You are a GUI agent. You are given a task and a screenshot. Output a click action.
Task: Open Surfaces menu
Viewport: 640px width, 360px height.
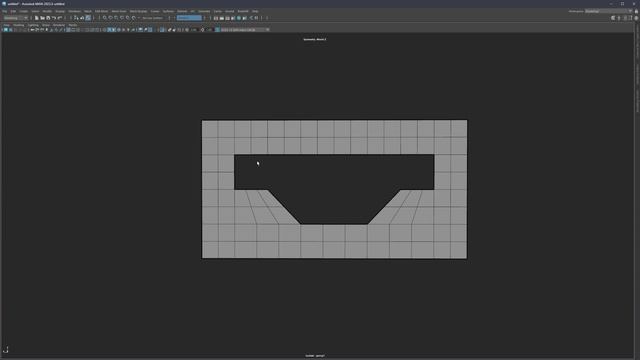pyautogui.click(x=168, y=11)
